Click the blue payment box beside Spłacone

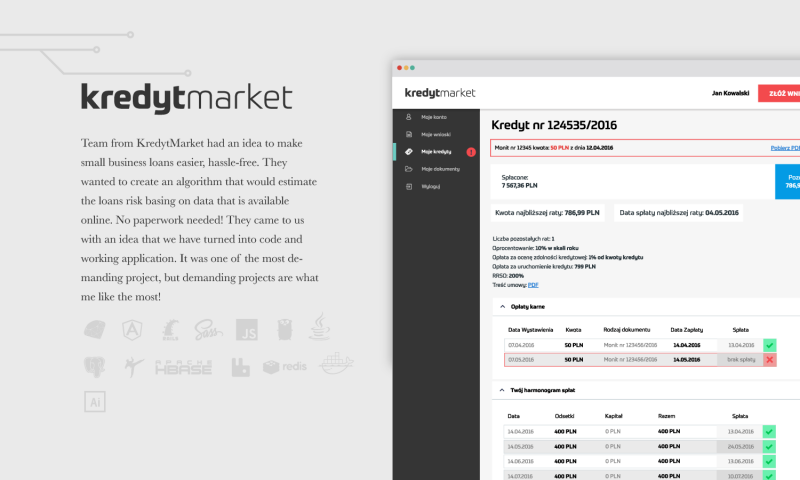pos(787,182)
